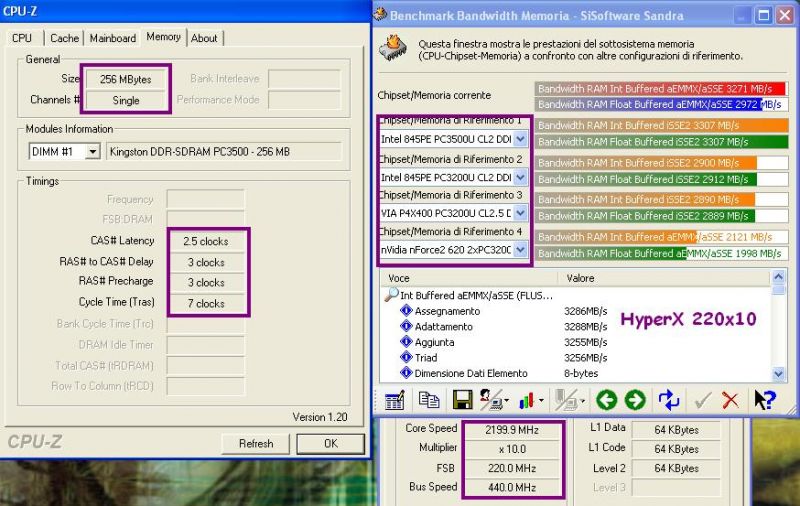This screenshot has width=800, height=506.
Task: Click the RAS# to CAS# Delay 3 clocks value
Action: [206, 262]
